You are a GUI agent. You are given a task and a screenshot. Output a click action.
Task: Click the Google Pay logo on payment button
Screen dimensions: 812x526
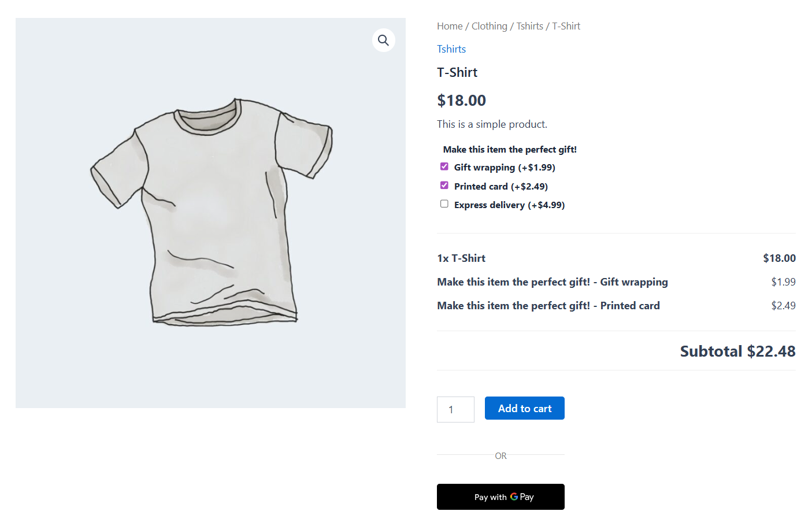[x=513, y=497]
